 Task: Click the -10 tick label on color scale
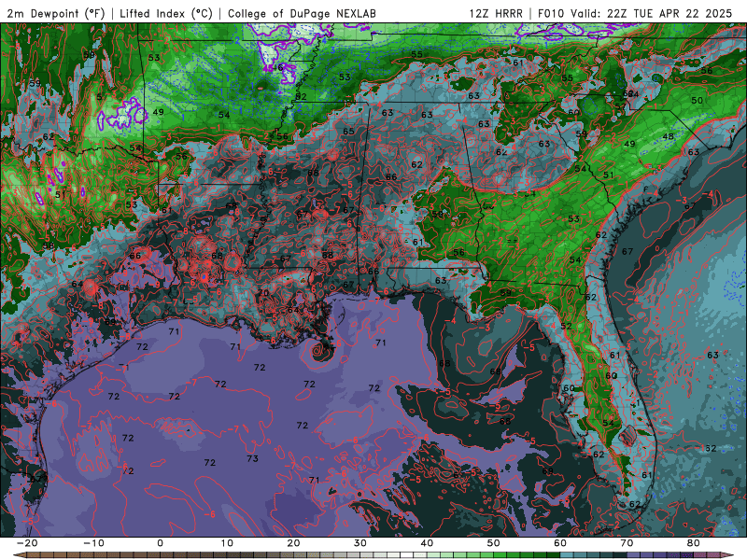(93, 543)
